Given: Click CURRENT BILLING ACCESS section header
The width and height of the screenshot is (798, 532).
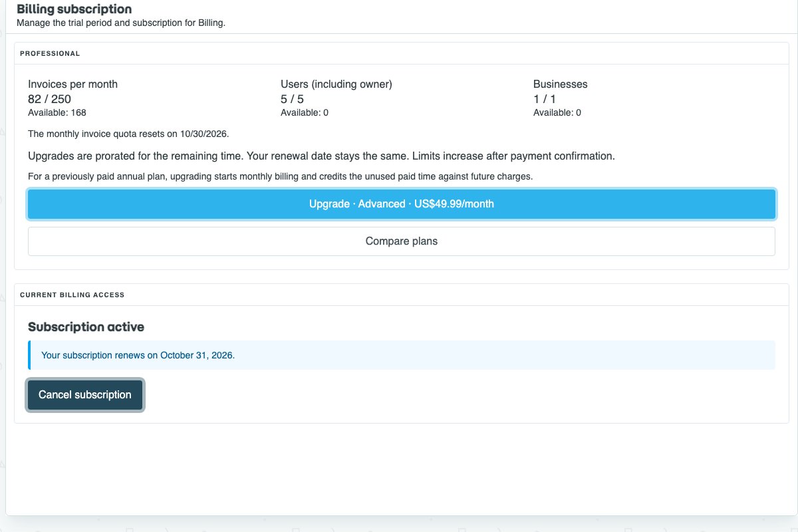Looking at the screenshot, I should [72, 295].
